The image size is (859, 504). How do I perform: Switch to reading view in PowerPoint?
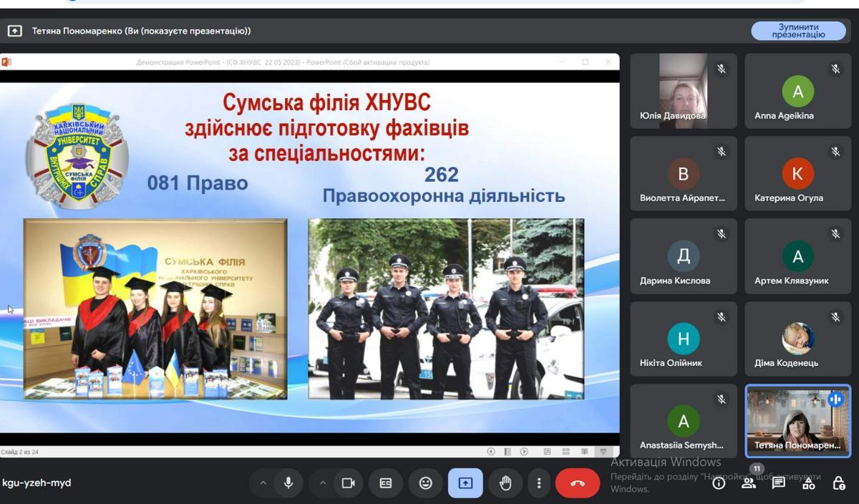click(x=585, y=452)
